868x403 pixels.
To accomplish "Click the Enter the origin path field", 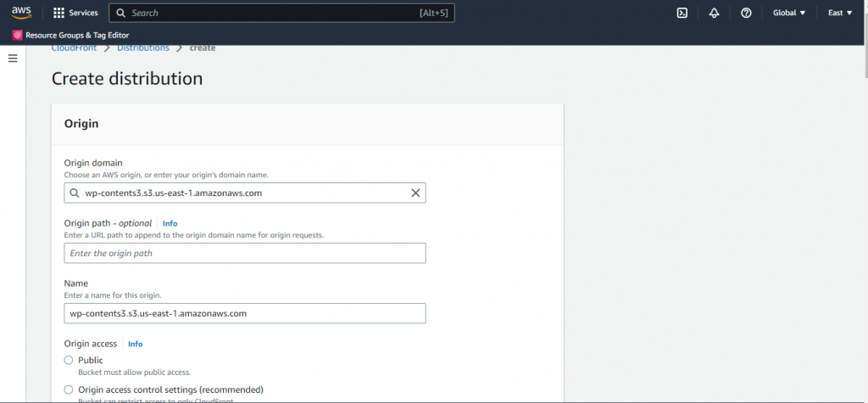I will tap(245, 253).
